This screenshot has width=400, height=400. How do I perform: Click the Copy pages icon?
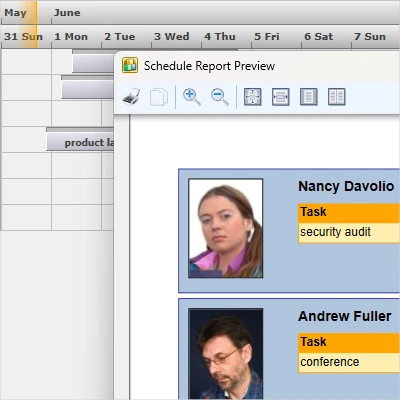159,97
